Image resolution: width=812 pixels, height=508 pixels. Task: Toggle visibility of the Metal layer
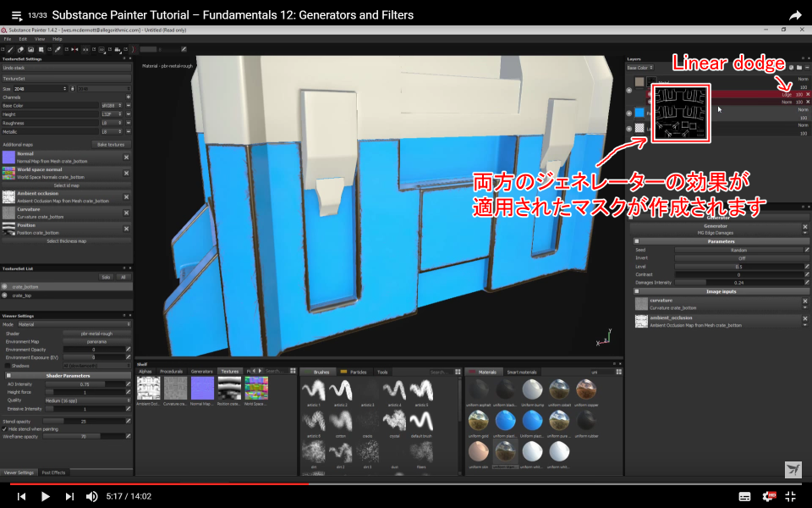[x=629, y=91]
